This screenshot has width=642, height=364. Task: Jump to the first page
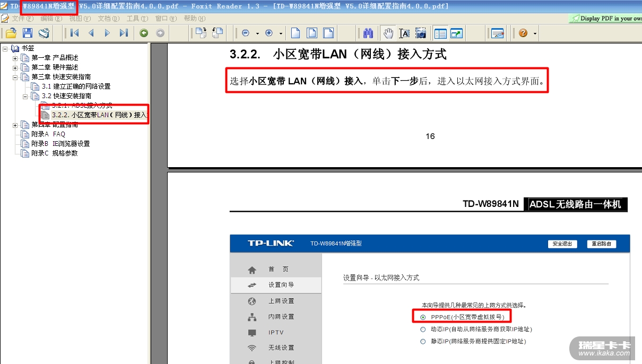[x=74, y=33]
